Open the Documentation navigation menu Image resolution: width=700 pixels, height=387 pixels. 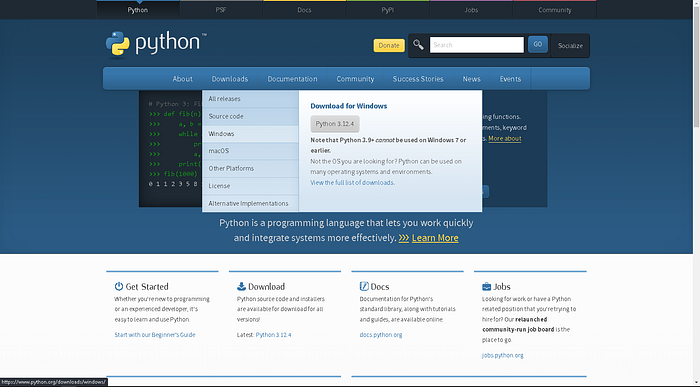coord(292,79)
